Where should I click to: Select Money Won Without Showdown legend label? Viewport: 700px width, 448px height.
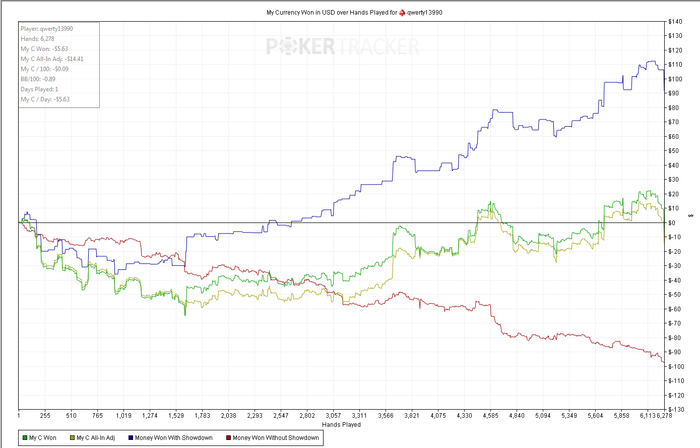(x=276, y=438)
